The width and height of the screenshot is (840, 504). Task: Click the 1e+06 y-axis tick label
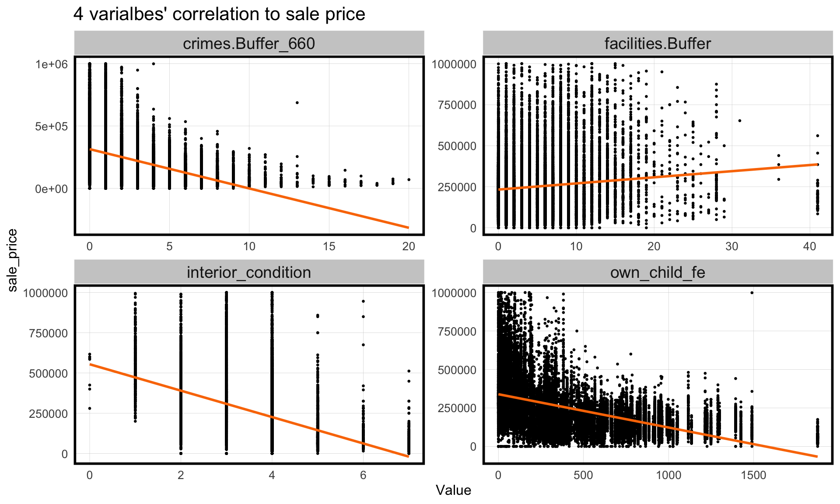tap(52, 64)
